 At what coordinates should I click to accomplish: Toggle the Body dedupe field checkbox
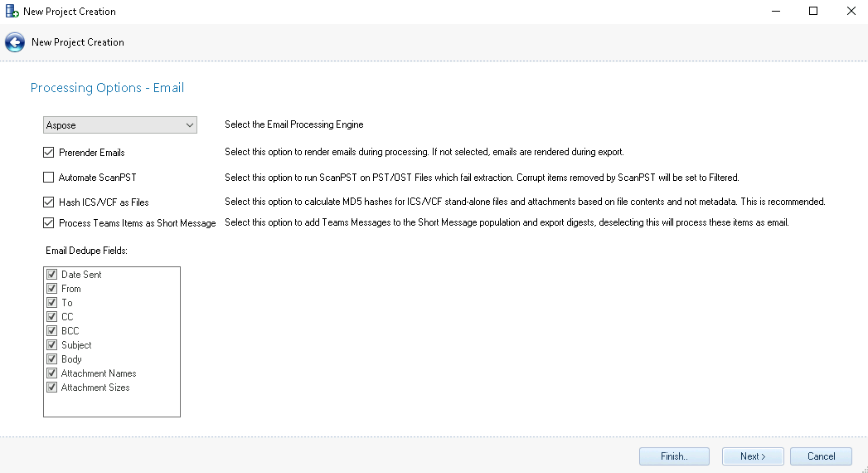[52, 359]
